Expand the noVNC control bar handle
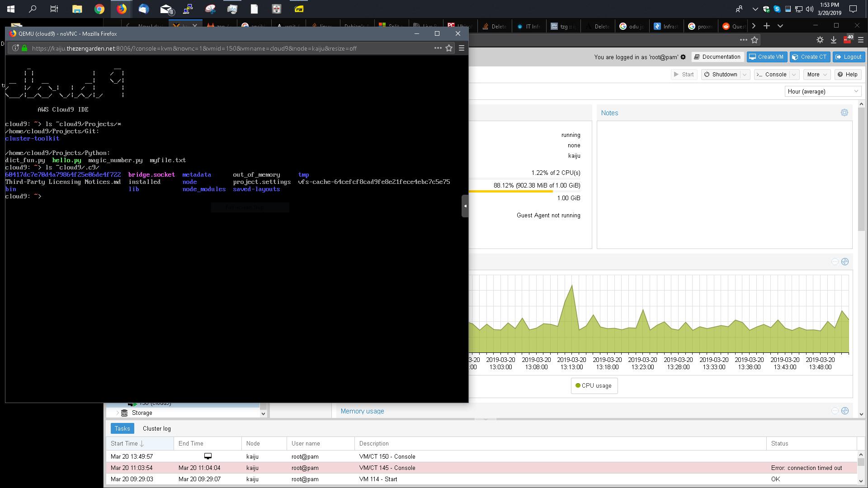The height and width of the screenshot is (488, 868). tap(465, 206)
